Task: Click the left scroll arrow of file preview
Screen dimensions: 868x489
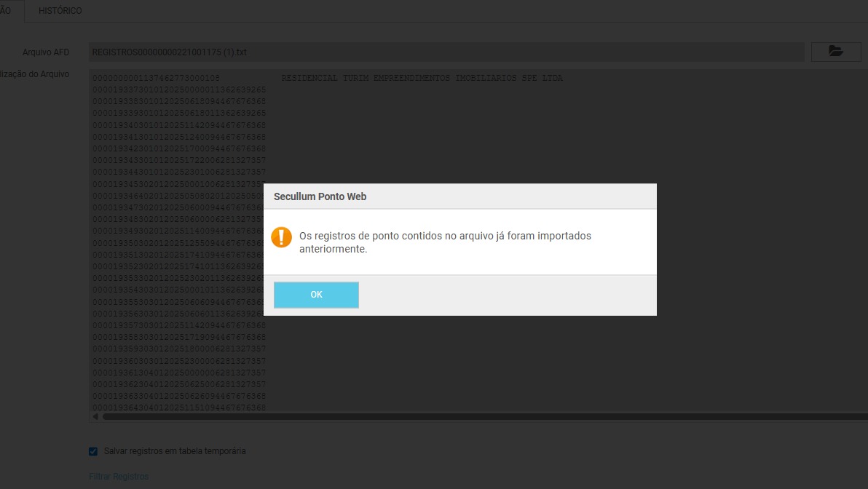Action: [x=95, y=416]
